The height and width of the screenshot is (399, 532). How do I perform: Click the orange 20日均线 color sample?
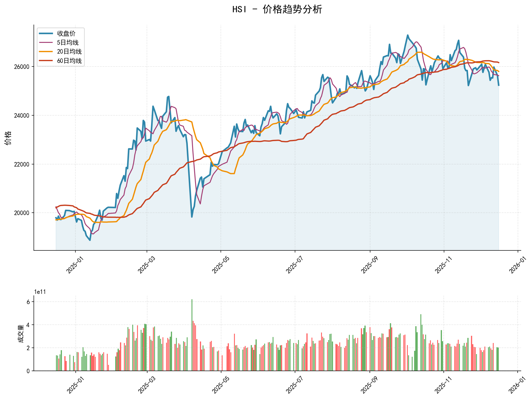pyautogui.click(x=46, y=52)
